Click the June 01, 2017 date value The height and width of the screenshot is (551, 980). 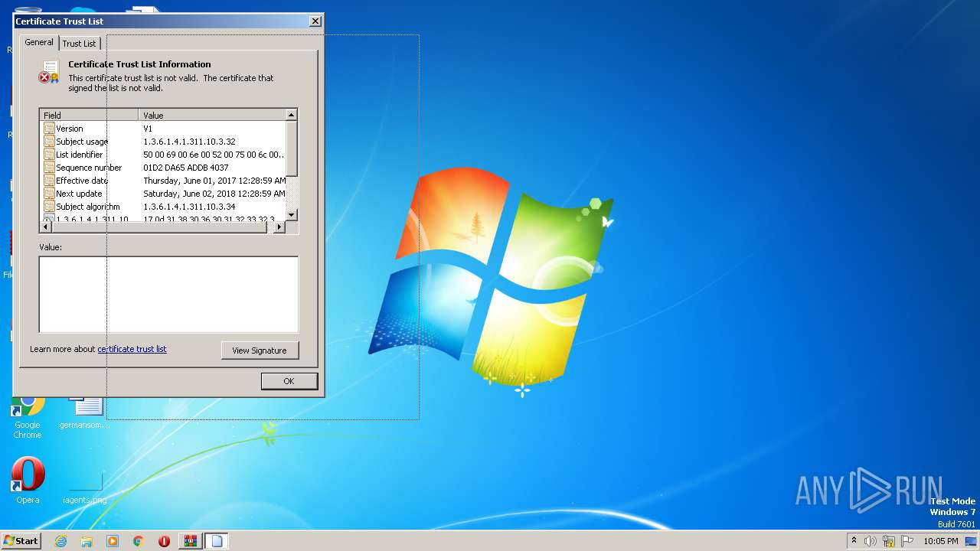coord(214,181)
